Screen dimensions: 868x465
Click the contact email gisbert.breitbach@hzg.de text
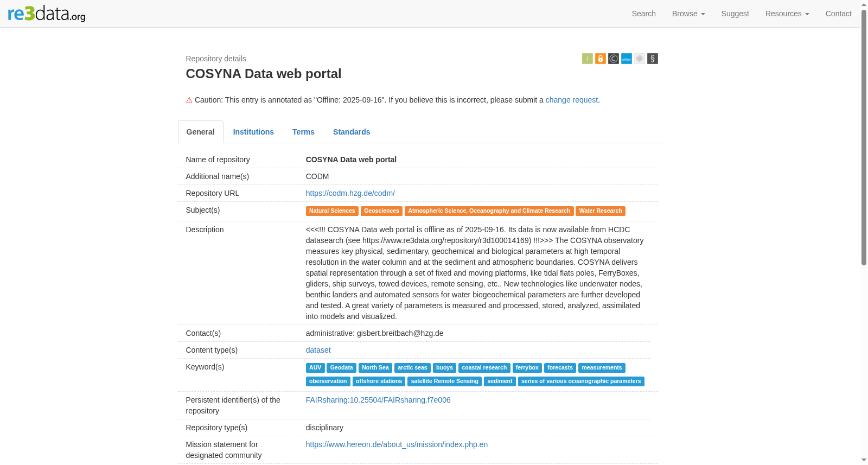(x=400, y=333)
